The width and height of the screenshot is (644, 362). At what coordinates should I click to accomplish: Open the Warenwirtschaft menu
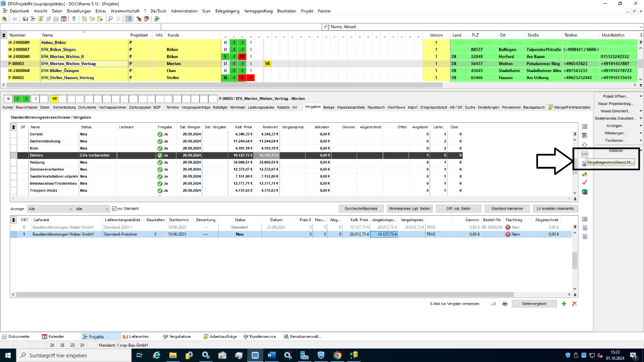125,11
